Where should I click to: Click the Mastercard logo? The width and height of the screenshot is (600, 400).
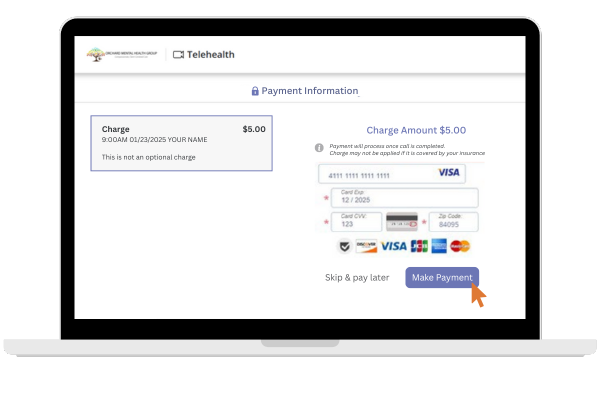pos(460,246)
